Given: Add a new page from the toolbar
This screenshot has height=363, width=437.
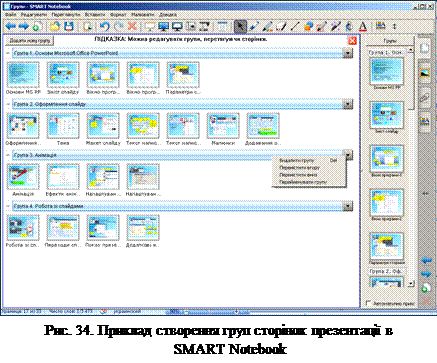Looking at the screenshot, I should click(x=37, y=26).
